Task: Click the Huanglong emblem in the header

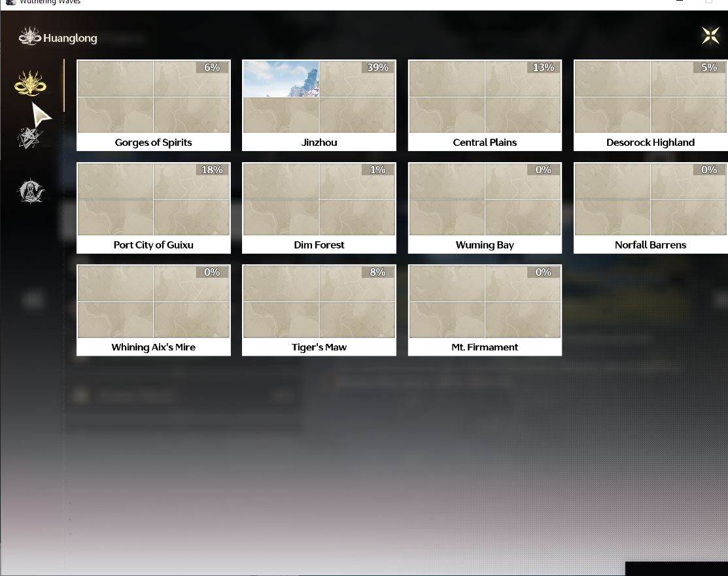Action: 29,36
